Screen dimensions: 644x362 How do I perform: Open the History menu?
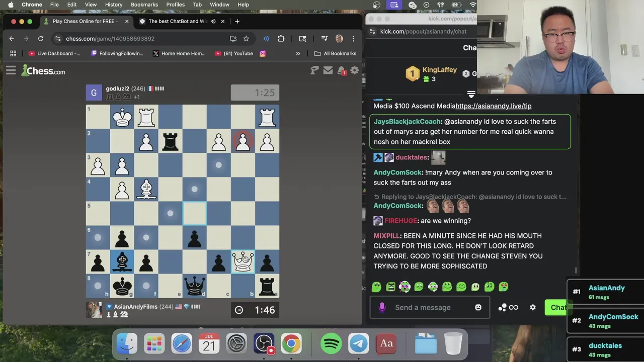click(x=114, y=5)
